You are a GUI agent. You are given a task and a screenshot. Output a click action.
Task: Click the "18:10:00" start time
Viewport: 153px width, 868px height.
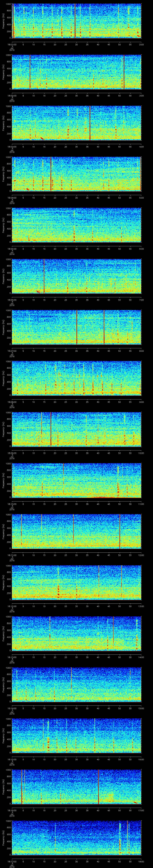click(x=12, y=504)
